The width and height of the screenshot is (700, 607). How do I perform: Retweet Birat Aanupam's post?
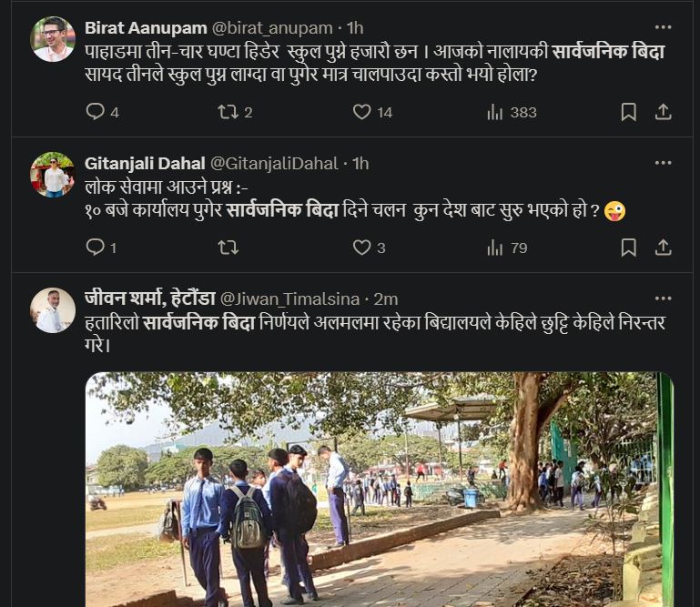228,112
